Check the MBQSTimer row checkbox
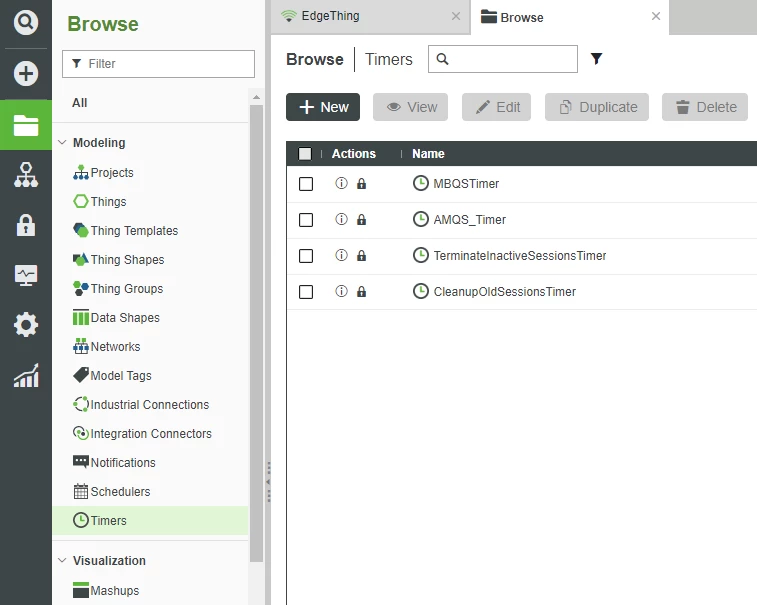 306,184
